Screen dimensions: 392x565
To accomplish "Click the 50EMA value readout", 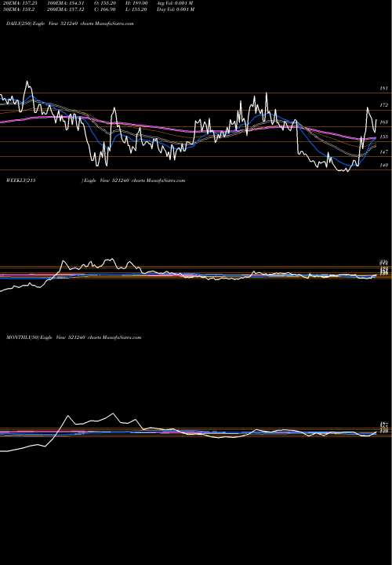I will (x=18, y=9).
